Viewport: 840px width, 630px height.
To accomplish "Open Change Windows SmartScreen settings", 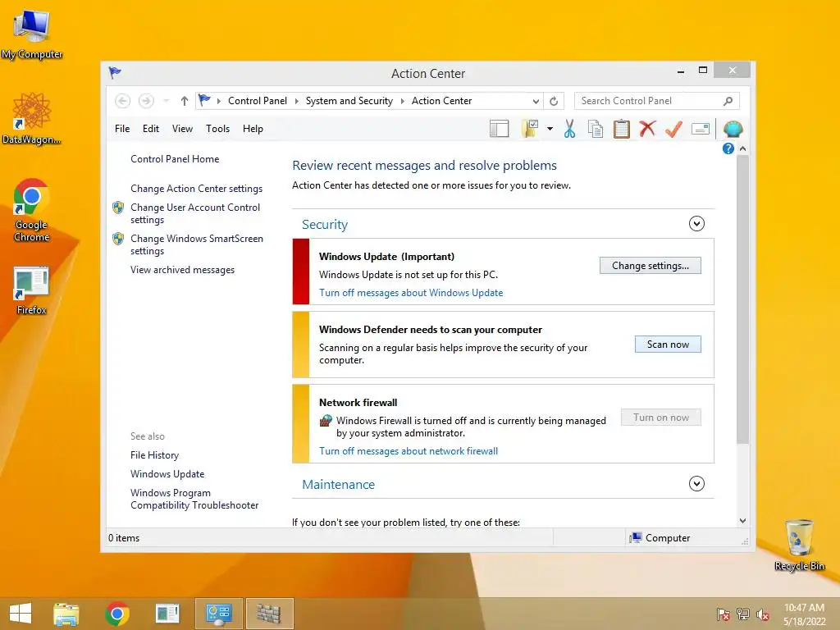I will pyautogui.click(x=197, y=244).
